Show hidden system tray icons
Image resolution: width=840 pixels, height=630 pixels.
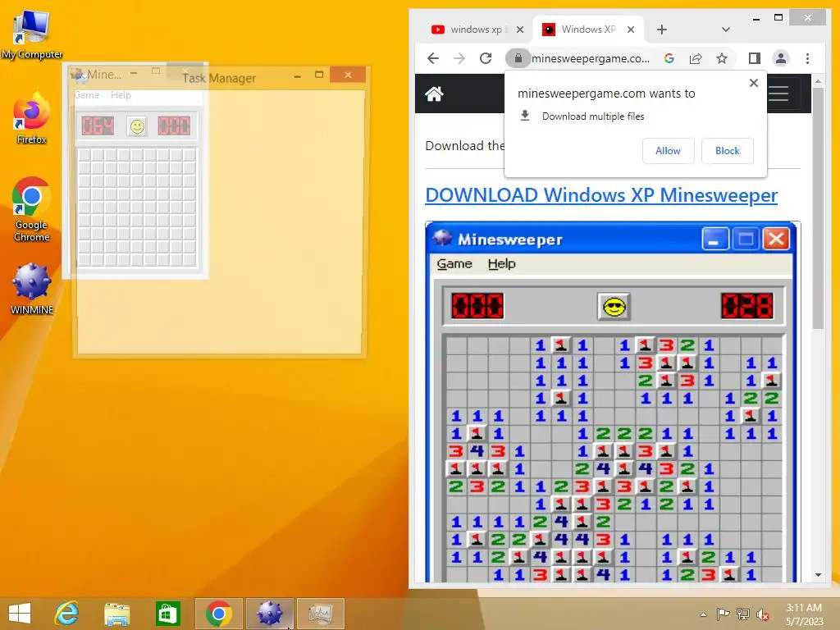tap(703, 614)
